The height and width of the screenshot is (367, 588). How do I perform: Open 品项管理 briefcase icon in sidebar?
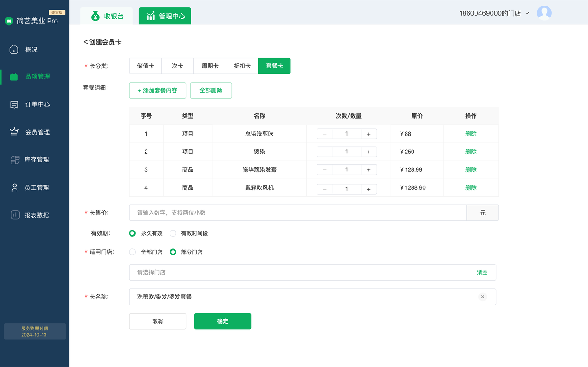(x=14, y=77)
